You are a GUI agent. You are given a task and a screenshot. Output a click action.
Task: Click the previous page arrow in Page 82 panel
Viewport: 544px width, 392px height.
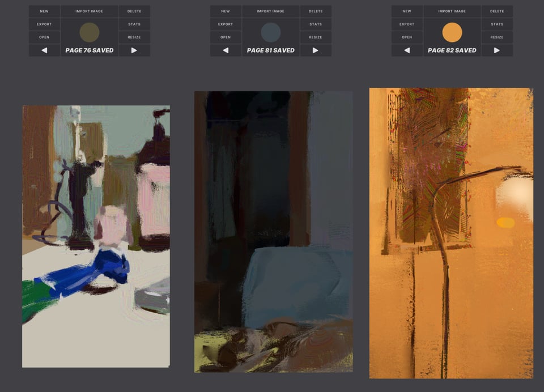coord(407,50)
